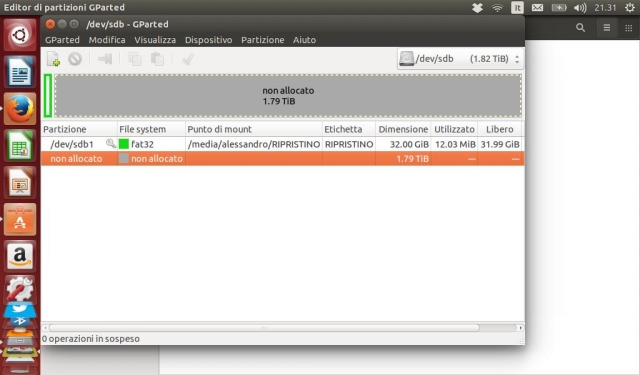Click the 'RIPRISTINO' label cell
640x375 pixels.
[x=349, y=144]
